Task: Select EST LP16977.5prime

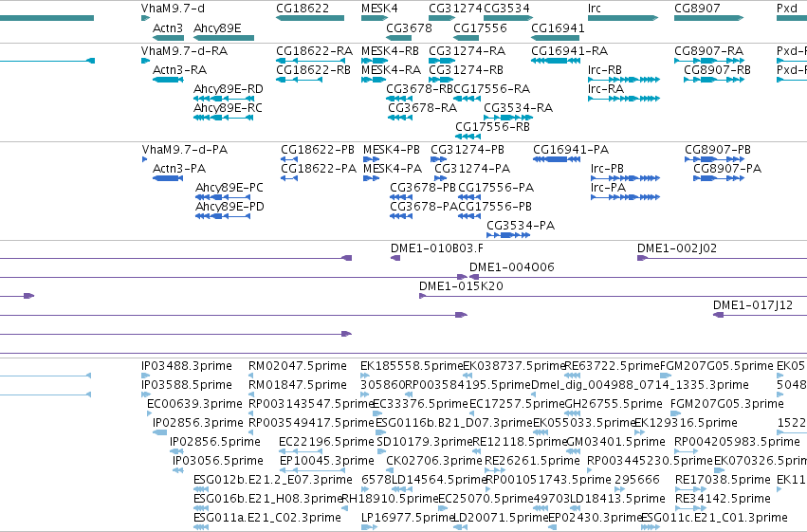Action: 369,527
